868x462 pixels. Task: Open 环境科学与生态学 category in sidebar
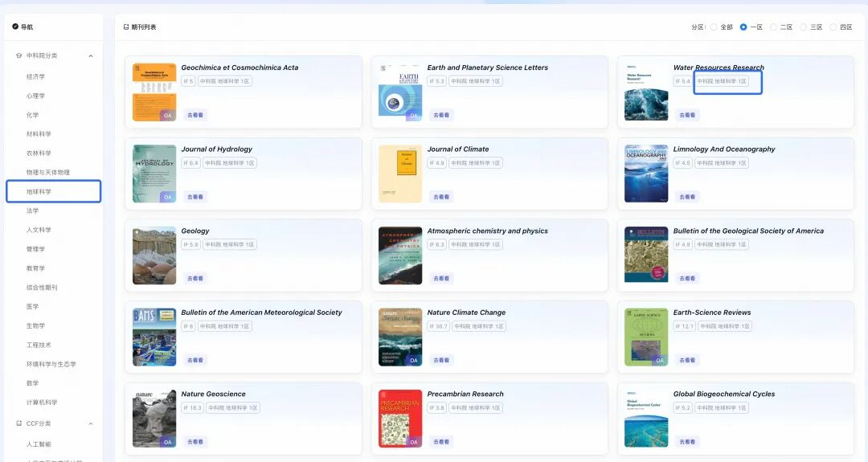click(x=51, y=364)
